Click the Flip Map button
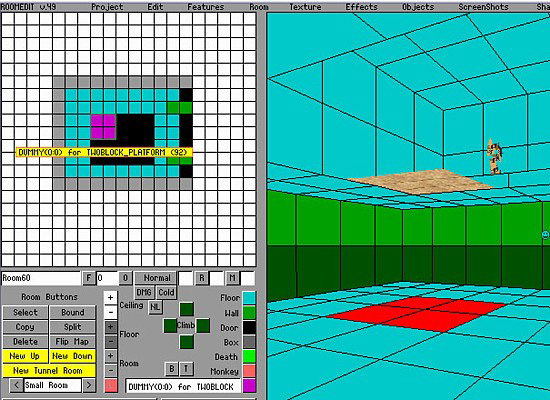This screenshot has height=400, width=550. (x=72, y=341)
